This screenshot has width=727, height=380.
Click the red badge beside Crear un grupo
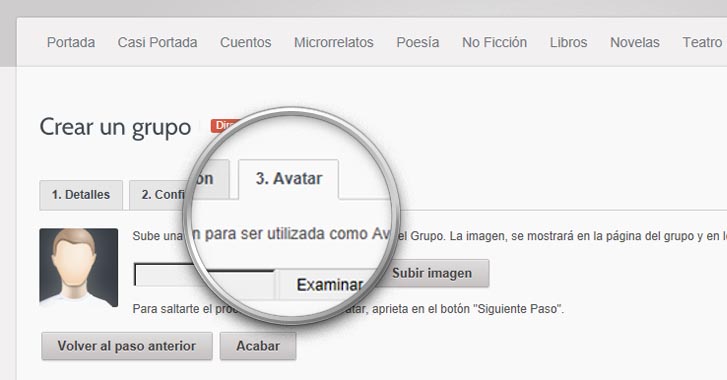tap(225, 126)
